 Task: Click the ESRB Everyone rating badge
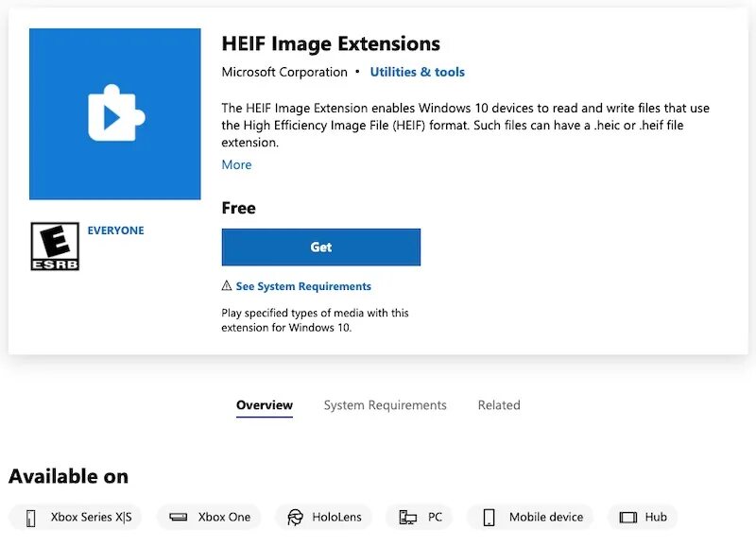(x=55, y=247)
